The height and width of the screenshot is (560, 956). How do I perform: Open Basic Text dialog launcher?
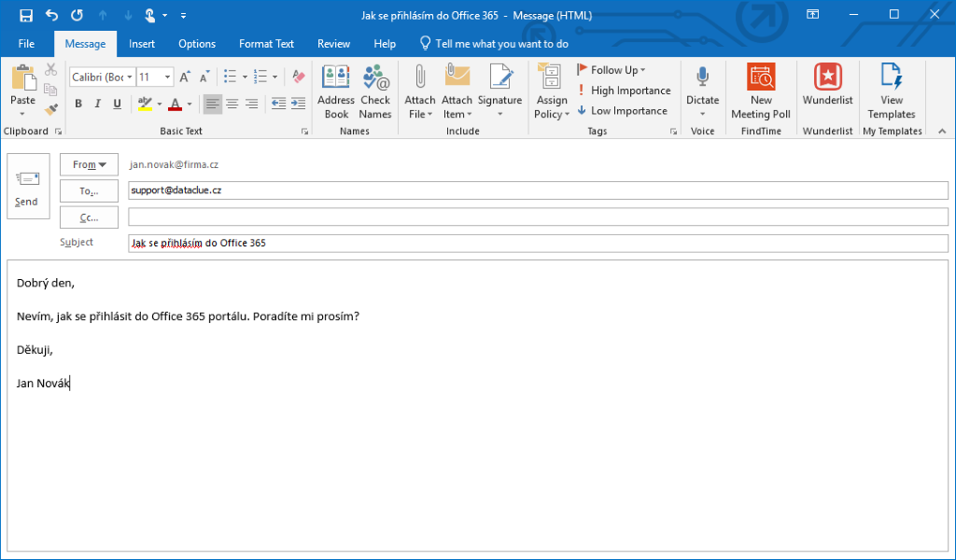[304, 132]
